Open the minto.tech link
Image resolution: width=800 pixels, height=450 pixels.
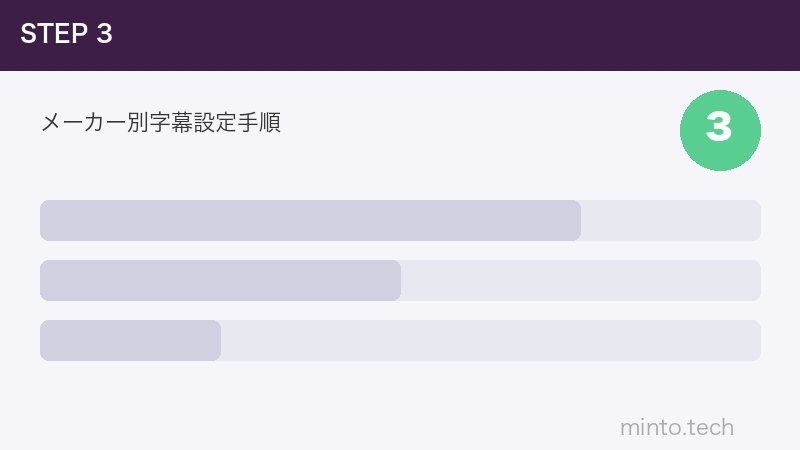point(676,428)
